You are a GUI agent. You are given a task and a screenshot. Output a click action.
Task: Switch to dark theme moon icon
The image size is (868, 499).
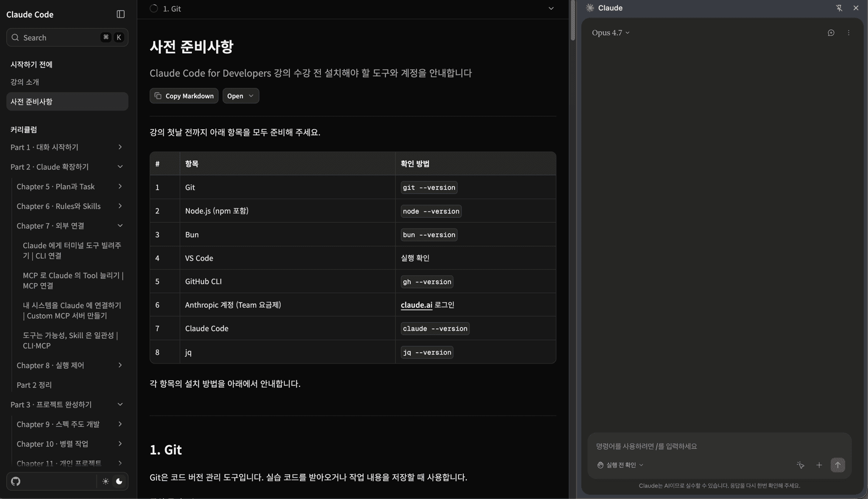[x=119, y=481]
